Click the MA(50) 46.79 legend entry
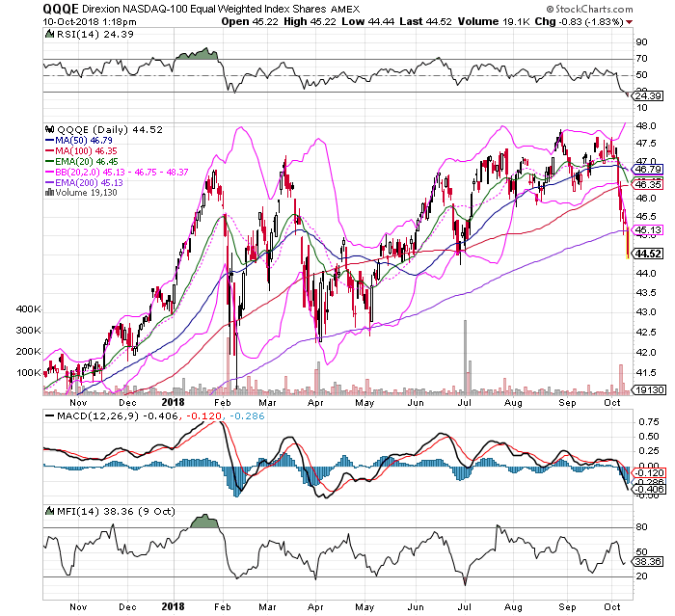The image size is (675, 616). tap(78, 141)
